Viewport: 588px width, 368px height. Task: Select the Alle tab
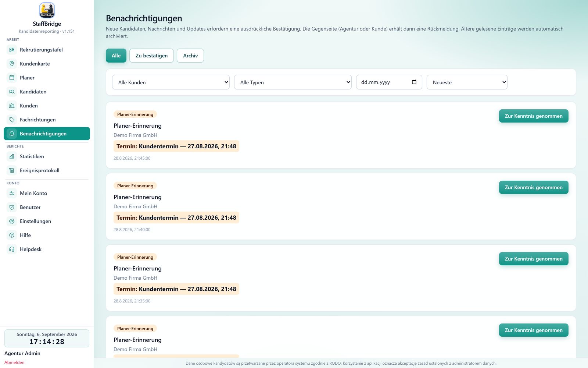pos(116,56)
